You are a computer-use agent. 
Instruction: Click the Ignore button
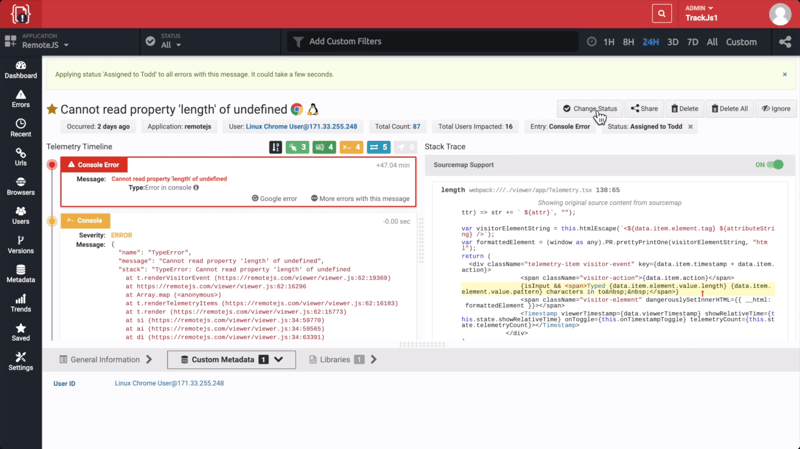coord(775,108)
